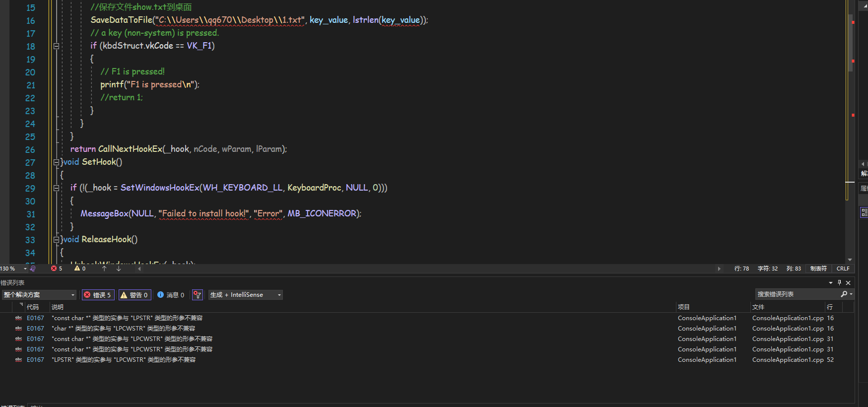Click SaveDataToFile call on line 16

pos(121,20)
